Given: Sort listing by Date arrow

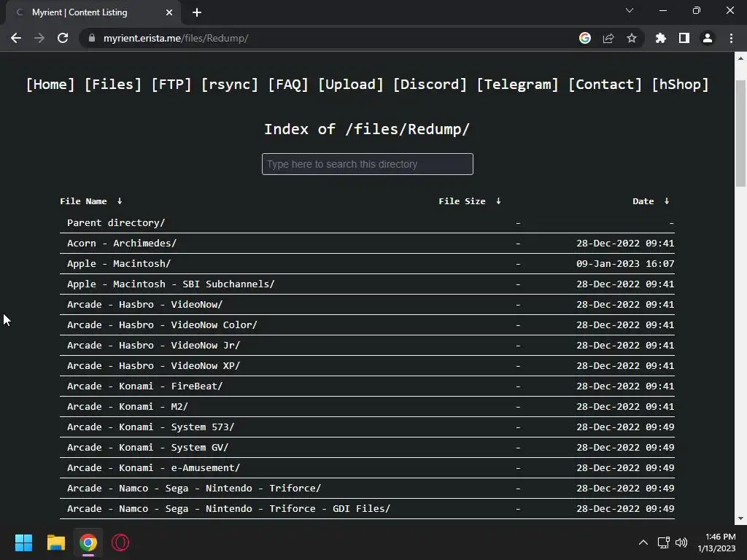Looking at the screenshot, I should 667,201.
